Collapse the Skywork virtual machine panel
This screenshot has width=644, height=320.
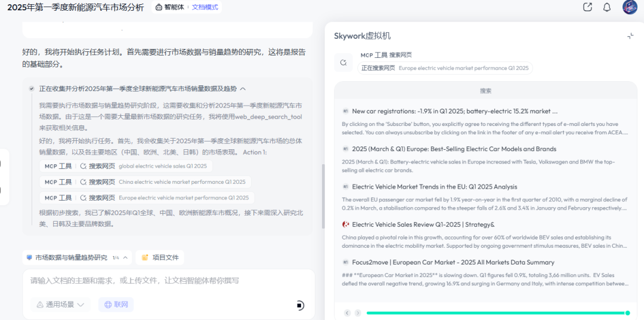[x=630, y=36]
